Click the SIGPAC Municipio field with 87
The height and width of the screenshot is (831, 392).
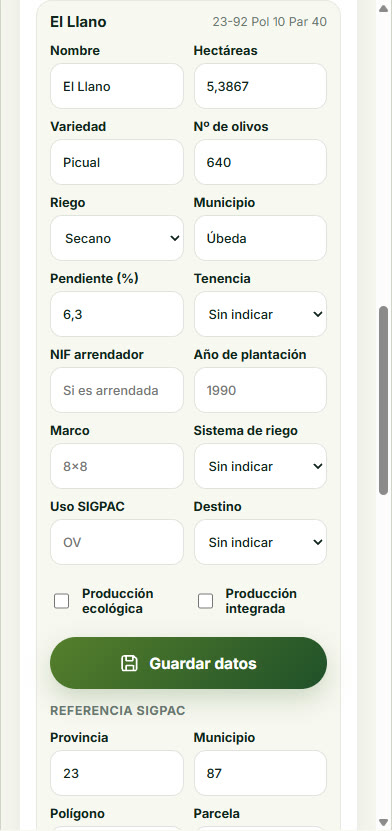tap(261, 773)
